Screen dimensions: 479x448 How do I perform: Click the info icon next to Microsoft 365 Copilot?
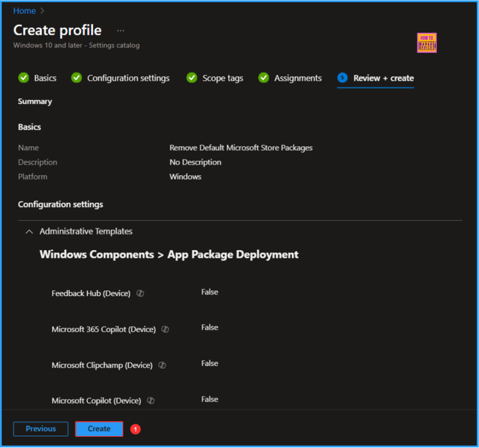[165, 329]
